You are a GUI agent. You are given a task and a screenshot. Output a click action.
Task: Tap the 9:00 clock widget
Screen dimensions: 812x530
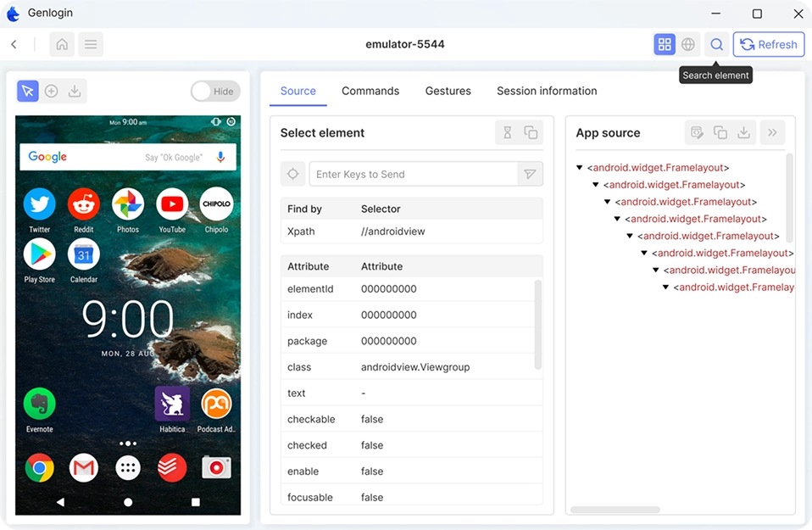pyautogui.click(x=128, y=320)
